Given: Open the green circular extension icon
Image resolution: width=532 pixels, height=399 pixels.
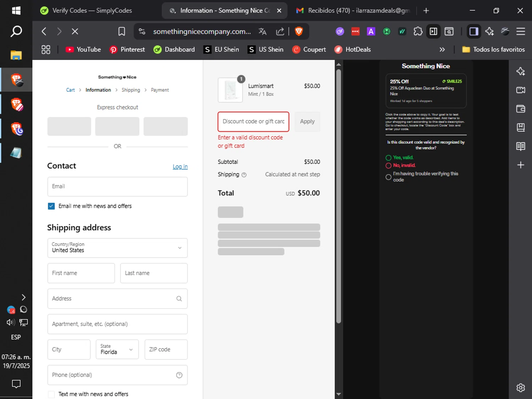Looking at the screenshot, I should [387, 32].
